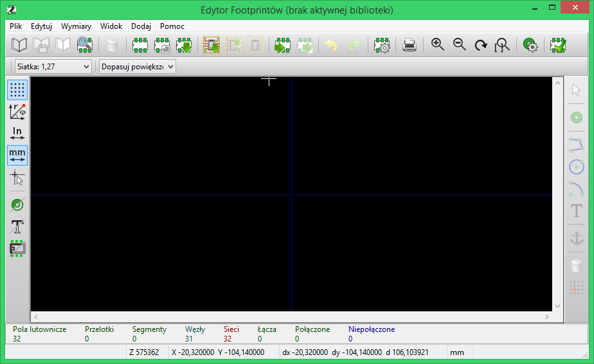594x364 pixels.
Task: Click vertical scrollbar down arrow
Action: [557, 306]
